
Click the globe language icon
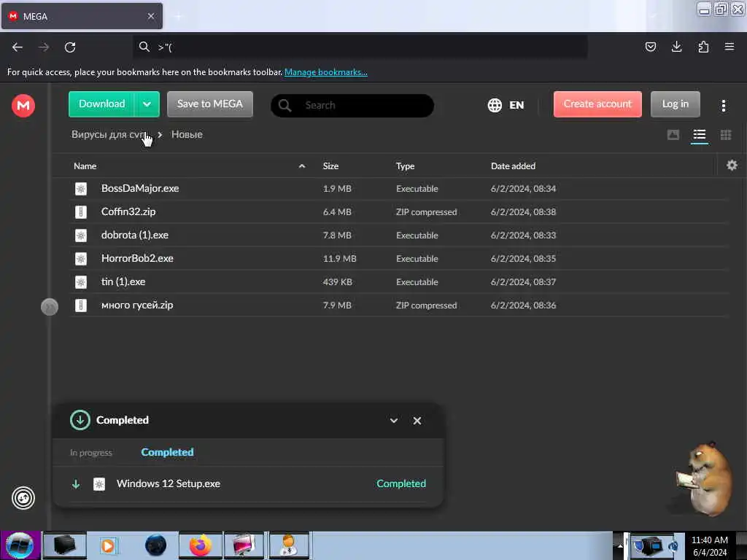tap(495, 105)
